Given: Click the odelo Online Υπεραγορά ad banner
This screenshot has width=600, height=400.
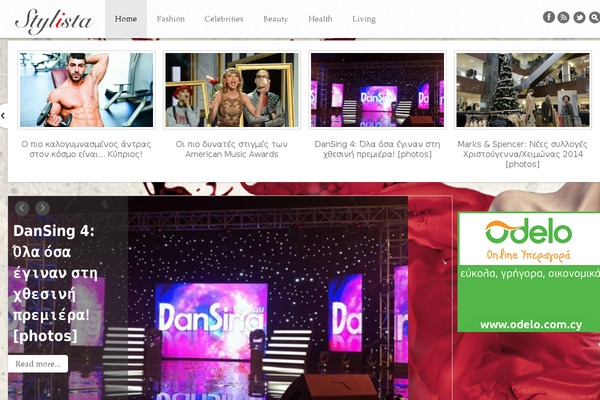Looking at the screenshot, I should [529, 272].
